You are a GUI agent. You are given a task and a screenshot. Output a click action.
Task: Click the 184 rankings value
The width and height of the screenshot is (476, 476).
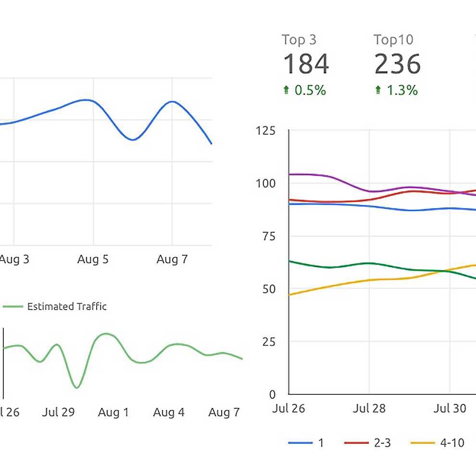[x=306, y=64]
